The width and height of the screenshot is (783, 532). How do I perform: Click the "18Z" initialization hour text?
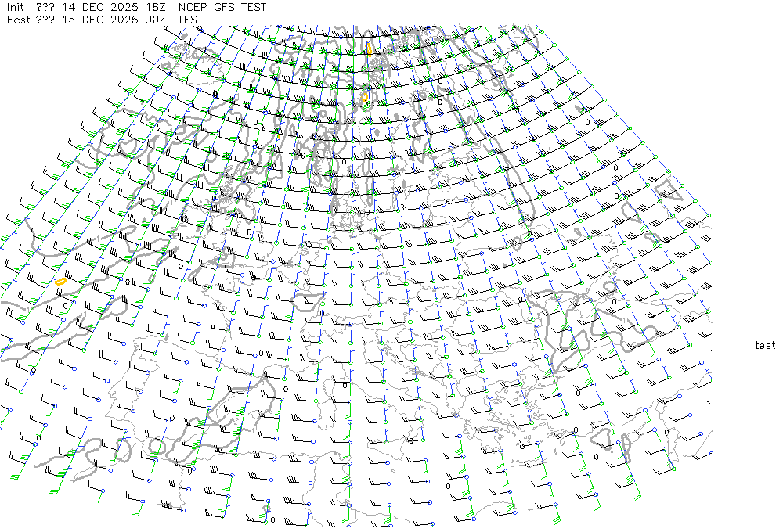pyautogui.click(x=156, y=7)
